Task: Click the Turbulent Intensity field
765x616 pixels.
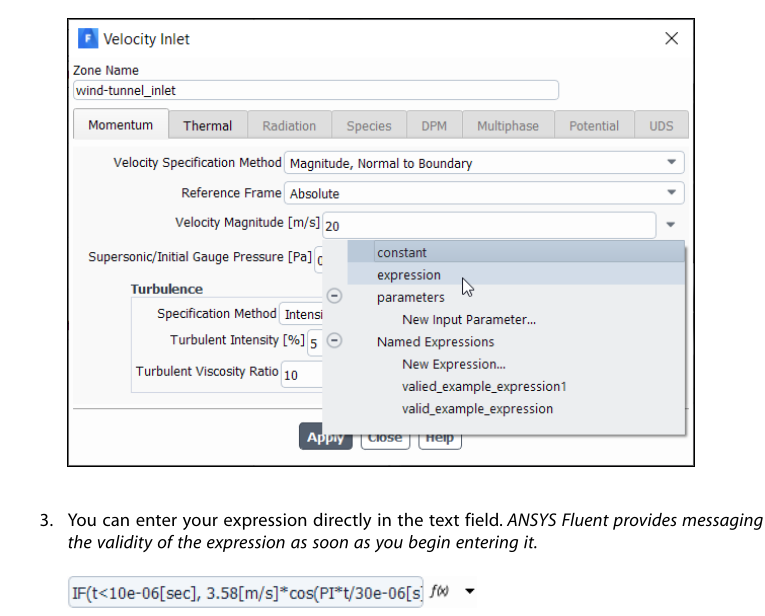Action: (x=315, y=343)
